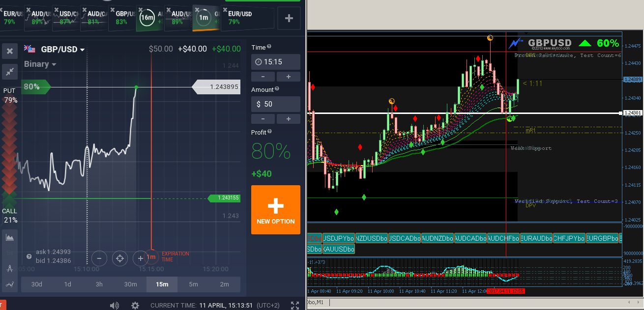Click the 1.243895 current price label
The image size is (644, 310).
[216, 87]
